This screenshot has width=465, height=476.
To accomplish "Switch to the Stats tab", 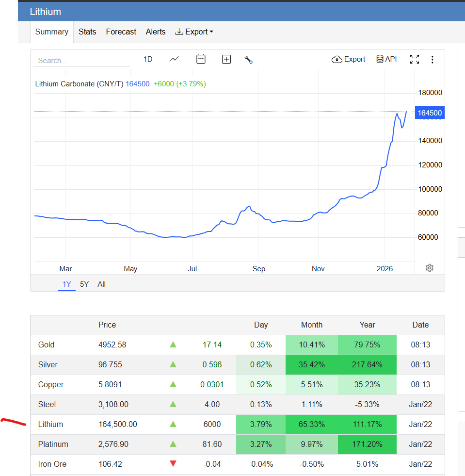I will pyautogui.click(x=87, y=32).
